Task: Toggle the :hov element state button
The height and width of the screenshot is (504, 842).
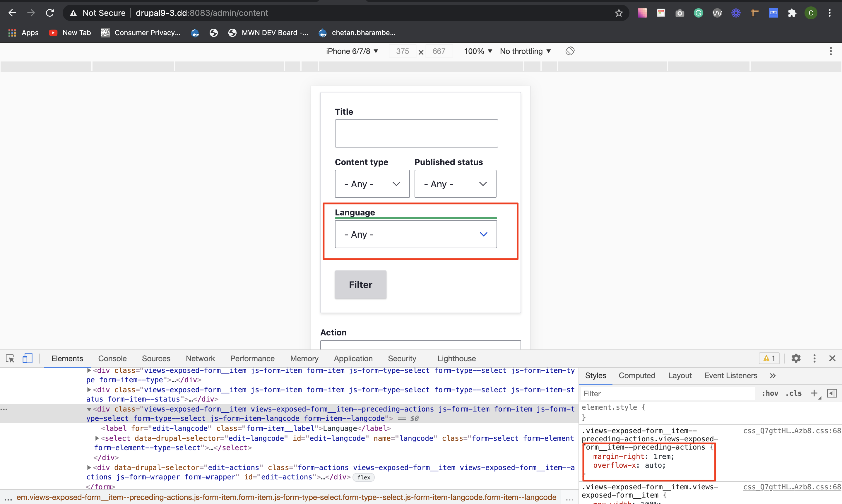Action: point(770,394)
